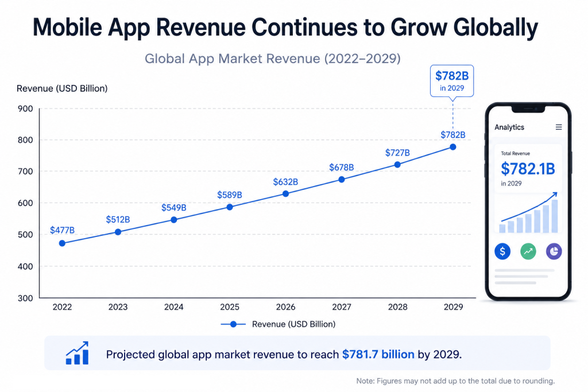
Task: Click the '700' y-axis tick label
Action: coord(25,172)
